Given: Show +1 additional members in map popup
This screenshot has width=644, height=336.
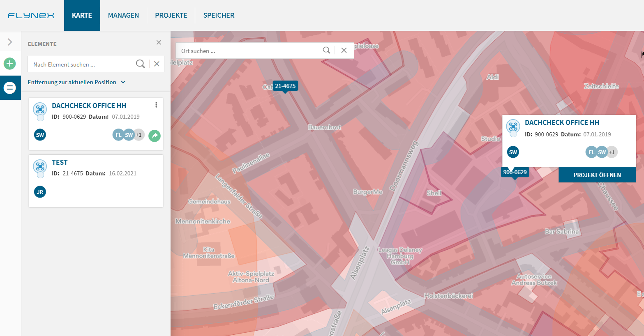Looking at the screenshot, I should pos(612,152).
